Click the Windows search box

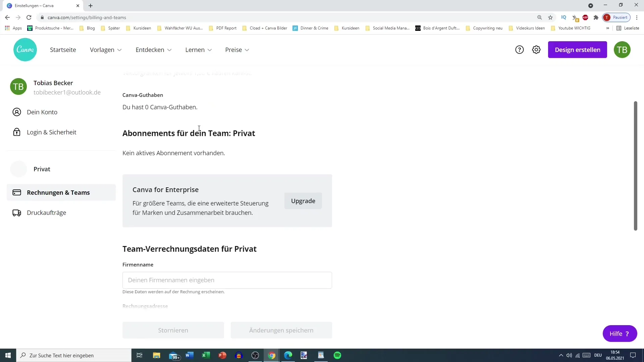point(74,355)
